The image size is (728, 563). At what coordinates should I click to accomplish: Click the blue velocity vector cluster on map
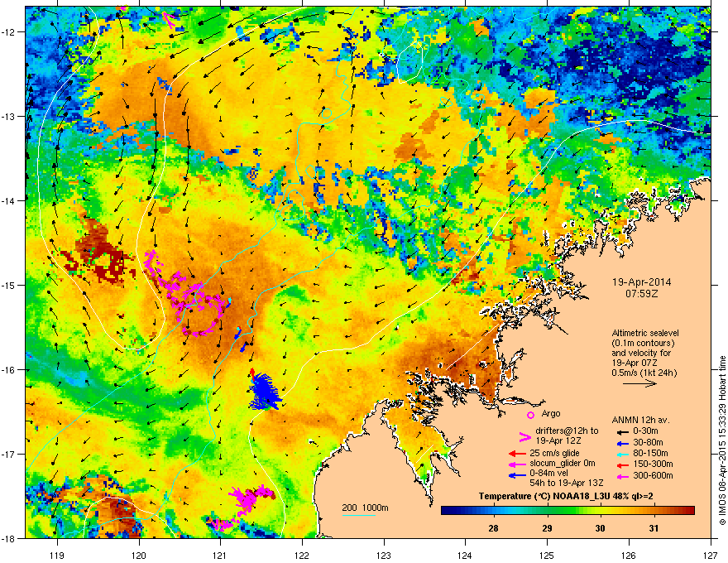point(265,392)
